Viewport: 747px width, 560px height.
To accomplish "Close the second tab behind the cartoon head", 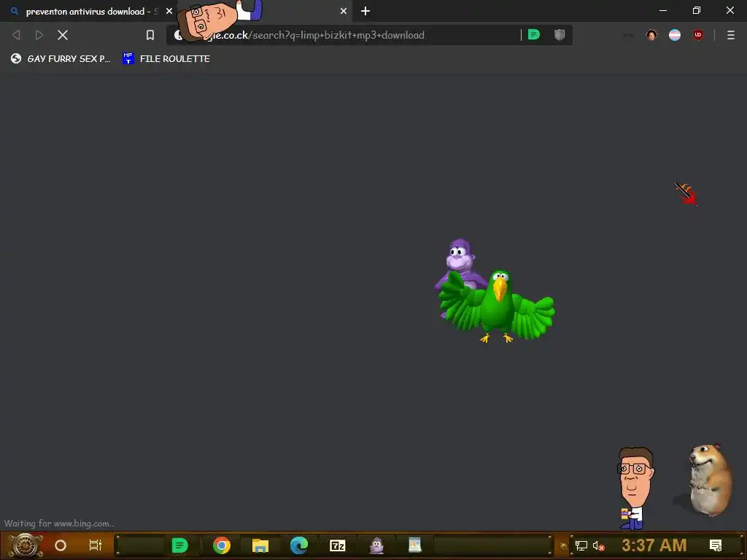I will (x=344, y=11).
